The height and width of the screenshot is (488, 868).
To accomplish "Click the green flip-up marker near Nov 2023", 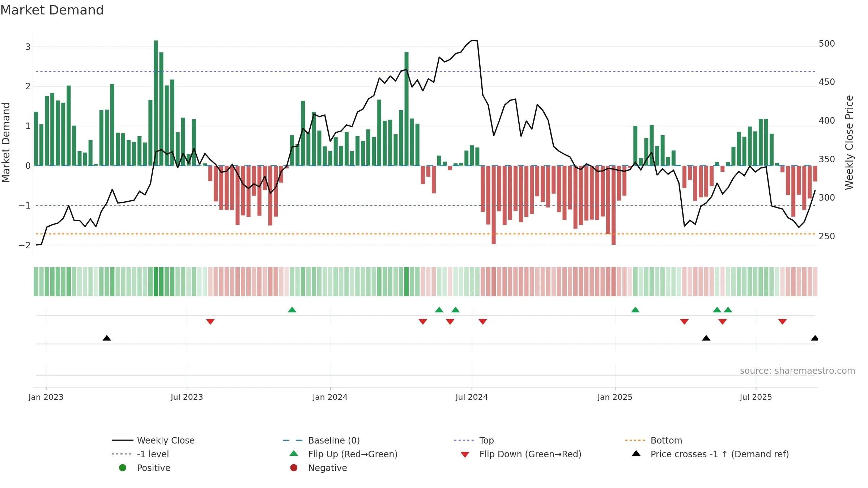I will point(292,310).
